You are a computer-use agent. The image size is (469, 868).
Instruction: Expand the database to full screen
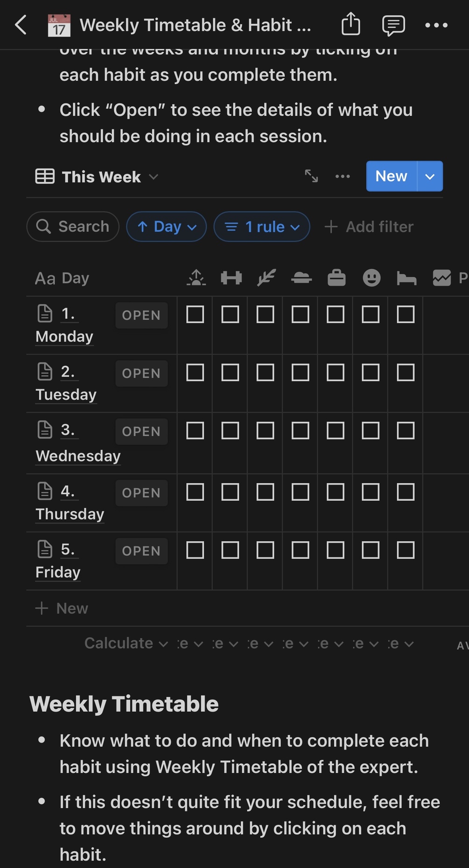[311, 176]
